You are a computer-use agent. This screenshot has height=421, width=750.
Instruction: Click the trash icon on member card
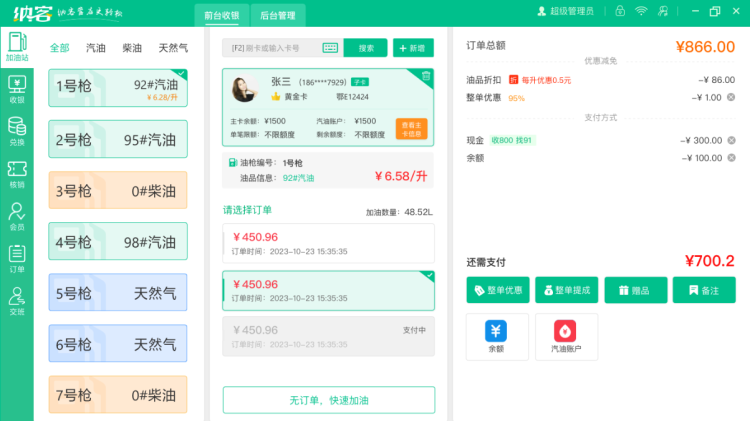tap(426, 76)
